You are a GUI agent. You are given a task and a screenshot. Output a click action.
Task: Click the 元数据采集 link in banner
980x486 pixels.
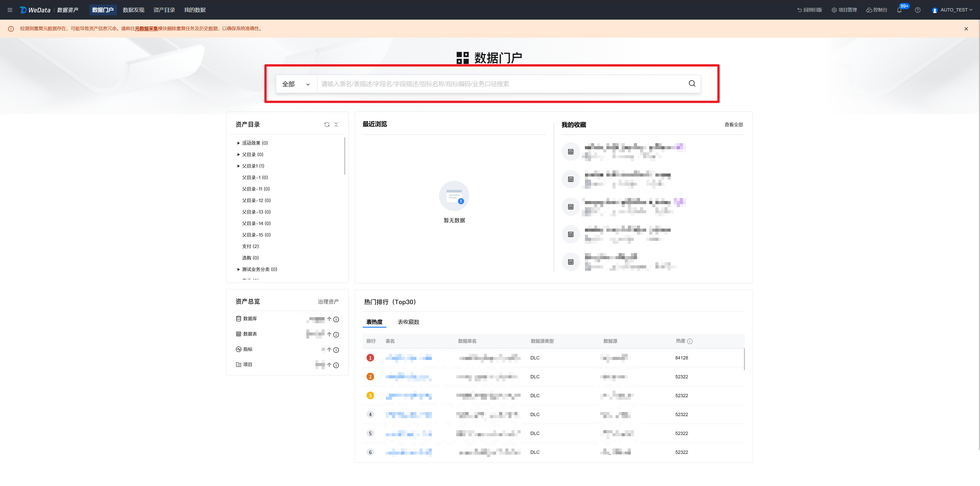pos(146,29)
